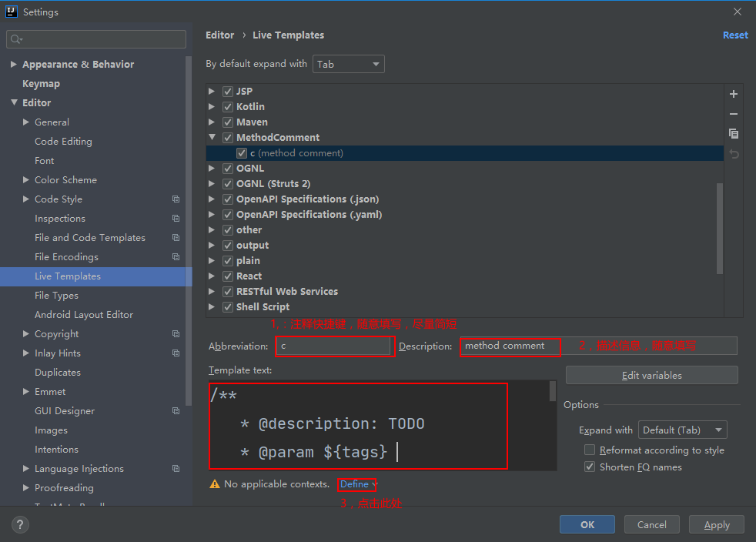Screen dimensions: 756x542
Task: Remove selected template with minus icon
Action: coord(734,114)
